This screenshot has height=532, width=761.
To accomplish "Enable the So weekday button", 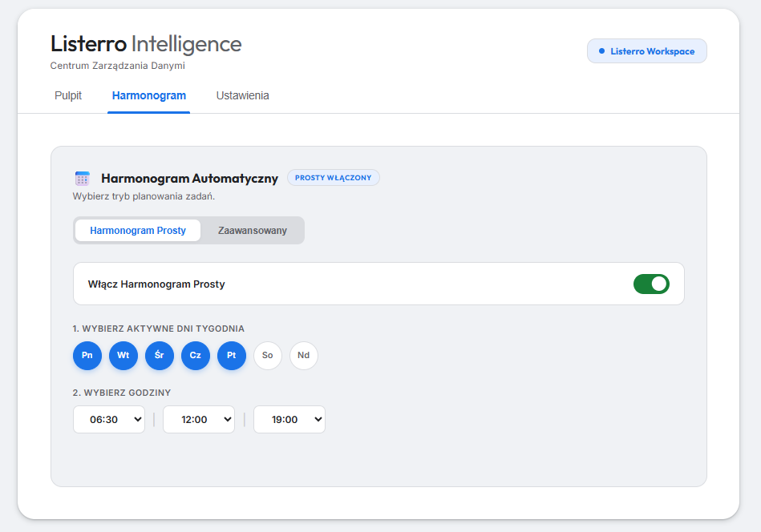I will (268, 356).
